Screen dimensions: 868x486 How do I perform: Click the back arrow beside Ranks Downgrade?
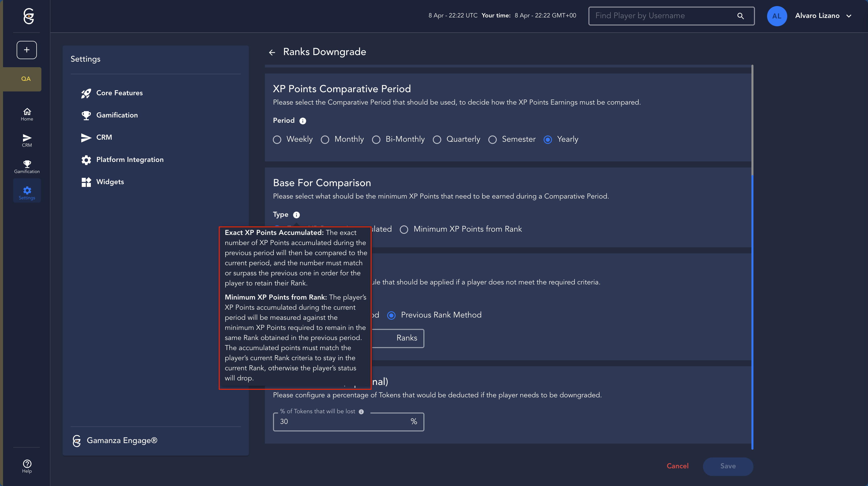pyautogui.click(x=272, y=52)
